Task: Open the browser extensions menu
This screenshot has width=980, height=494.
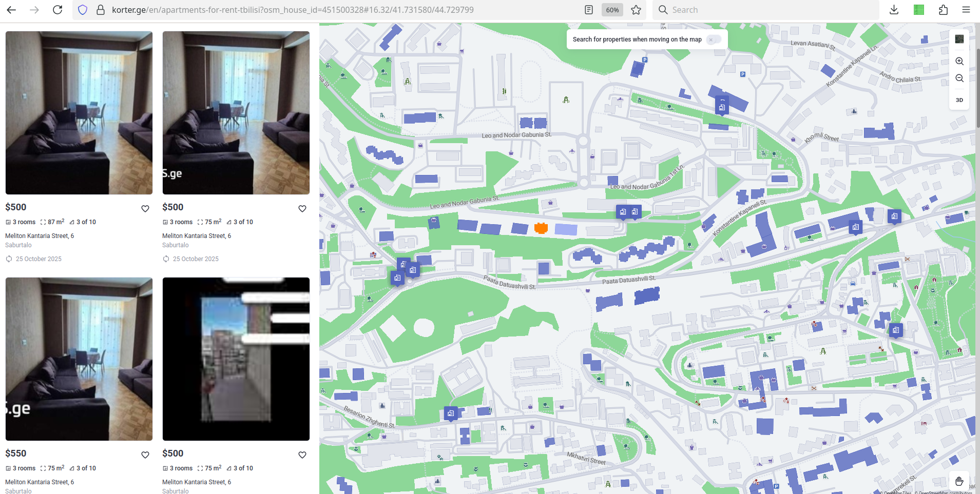Action: (x=943, y=10)
